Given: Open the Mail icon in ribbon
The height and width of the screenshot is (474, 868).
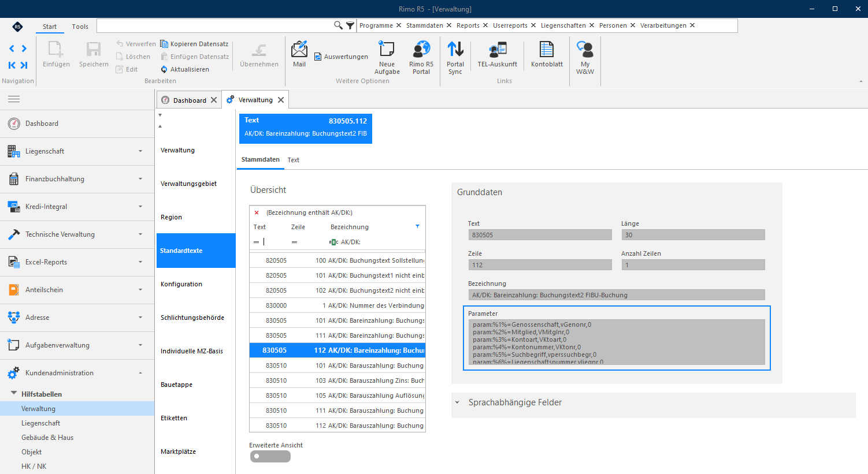Looking at the screenshot, I should click(299, 50).
